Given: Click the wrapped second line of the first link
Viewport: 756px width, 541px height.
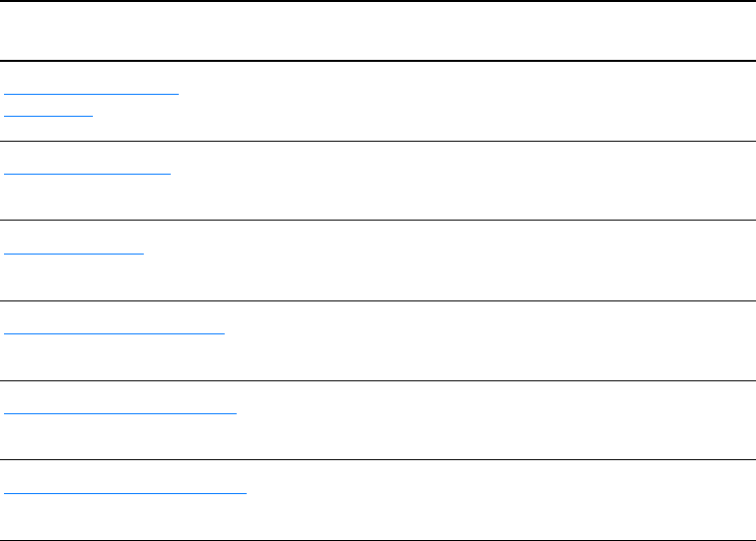Looking at the screenshot, I should (x=48, y=114).
